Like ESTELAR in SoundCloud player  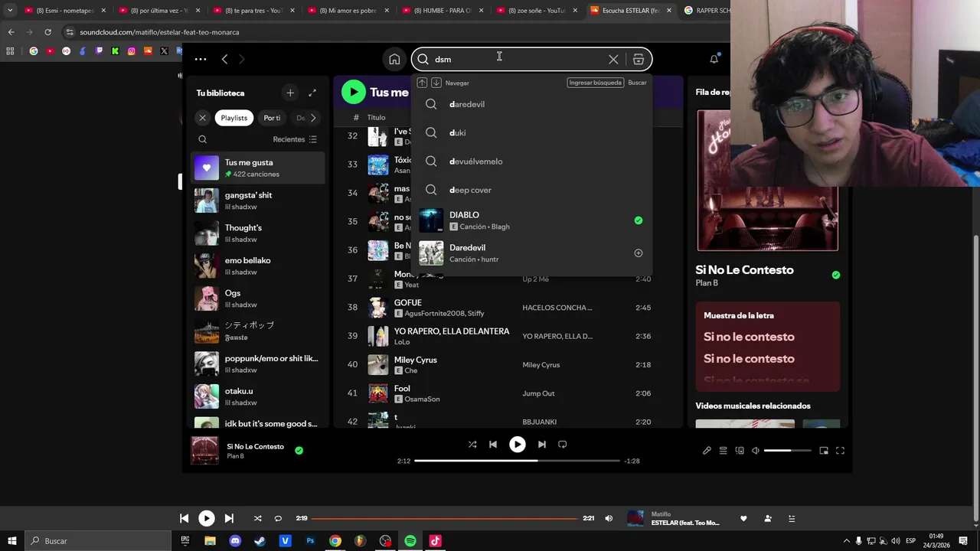[743, 518]
